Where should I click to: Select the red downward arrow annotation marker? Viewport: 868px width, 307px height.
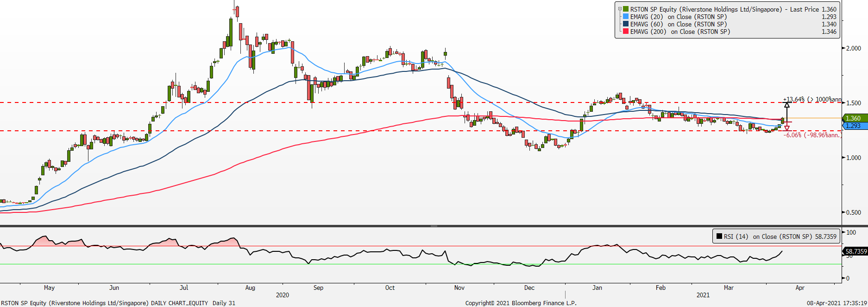coord(786,128)
